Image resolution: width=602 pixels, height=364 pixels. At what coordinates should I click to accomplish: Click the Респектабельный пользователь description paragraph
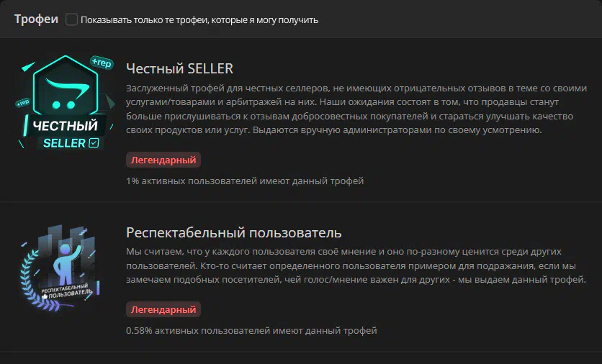tap(356, 265)
